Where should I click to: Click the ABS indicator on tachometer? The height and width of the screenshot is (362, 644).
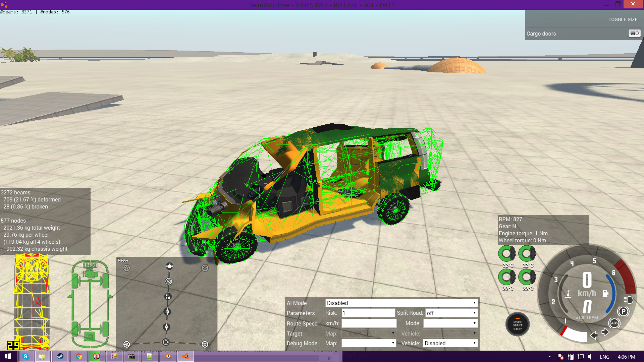[614, 323]
